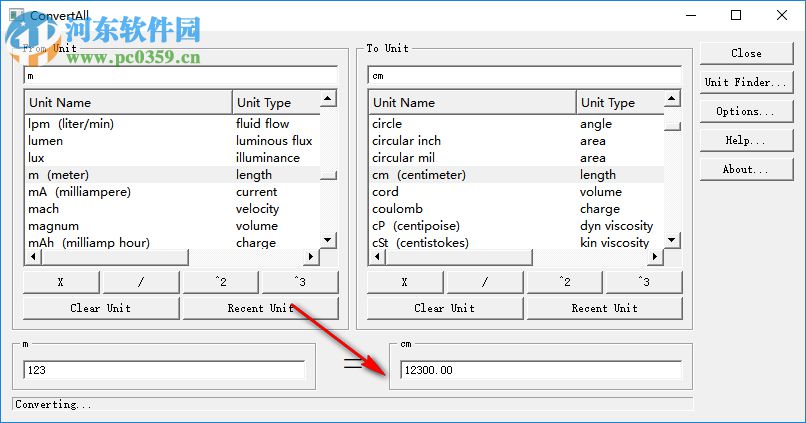Screen dimensions: 806x423
Task: Sort From Unit list by Unit Name header
Action: click(x=129, y=103)
